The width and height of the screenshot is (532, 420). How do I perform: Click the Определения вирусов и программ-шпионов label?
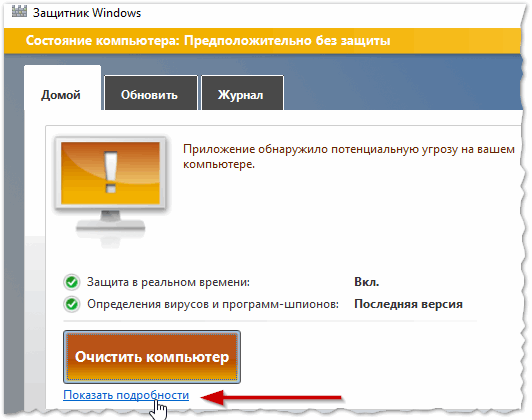213,304
